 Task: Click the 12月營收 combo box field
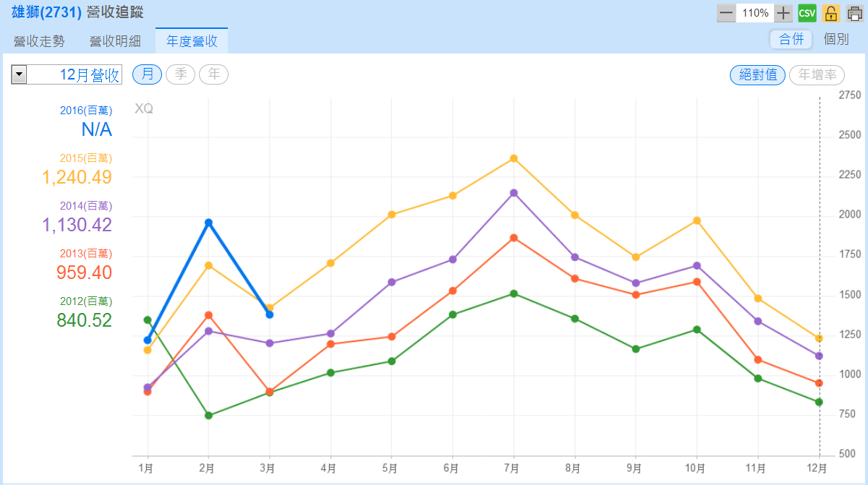(x=75, y=74)
